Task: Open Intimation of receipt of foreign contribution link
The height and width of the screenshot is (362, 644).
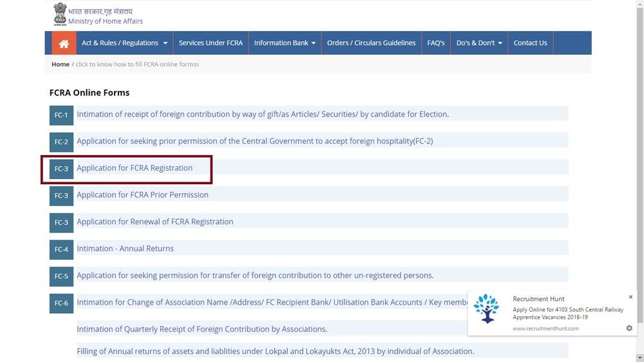Action: [x=263, y=114]
